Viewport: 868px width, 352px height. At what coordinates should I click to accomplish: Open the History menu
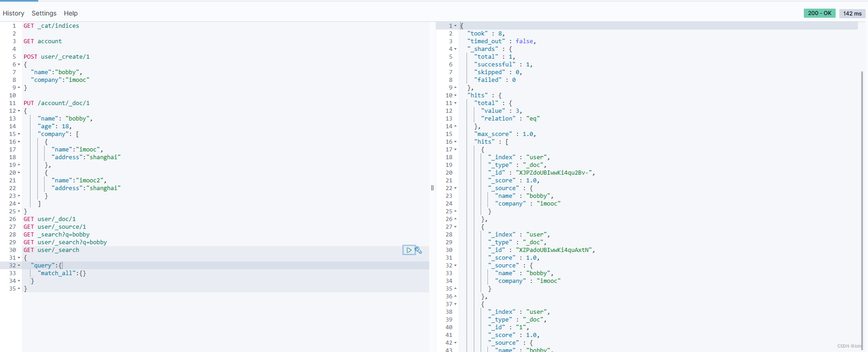coord(14,13)
